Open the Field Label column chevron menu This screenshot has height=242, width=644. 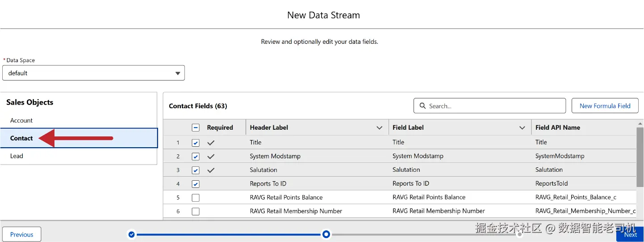click(x=522, y=128)
